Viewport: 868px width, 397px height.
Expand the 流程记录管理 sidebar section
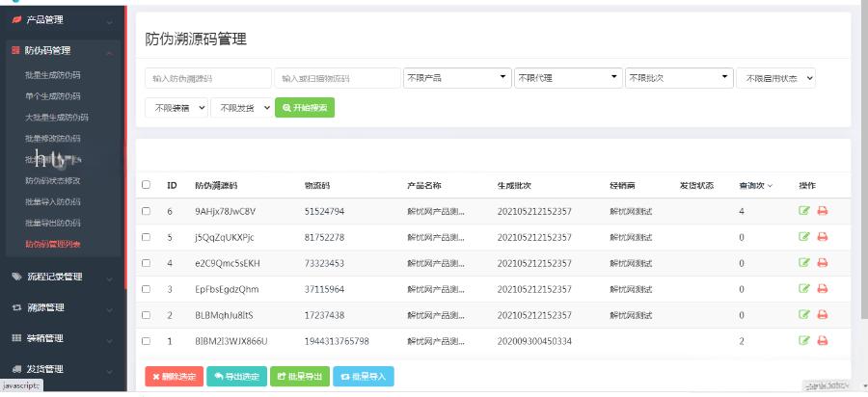tap(61, 277)
